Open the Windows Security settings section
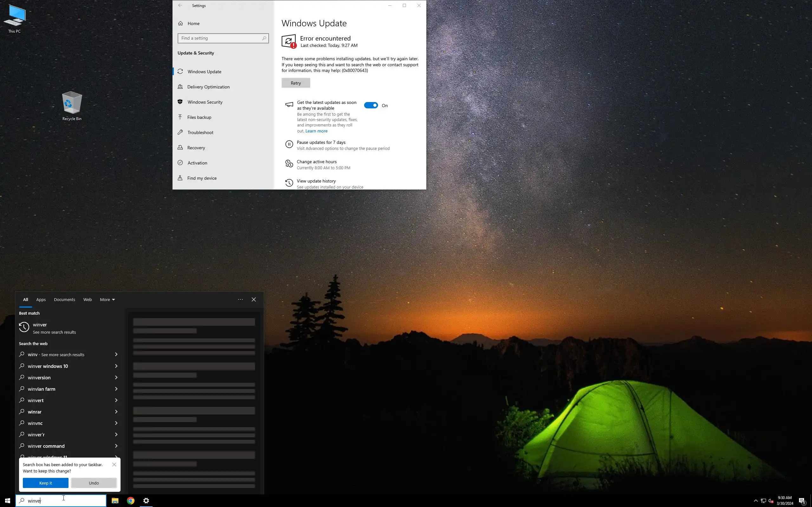The height and width of the screenshot is (507, 812). pos(205,102)
